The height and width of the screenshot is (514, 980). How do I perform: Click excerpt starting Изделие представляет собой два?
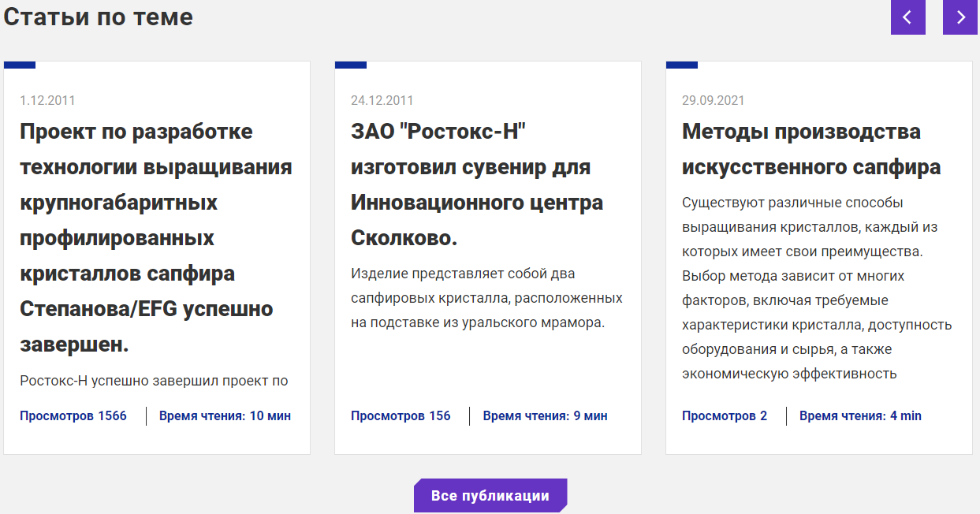click(486, 298)
